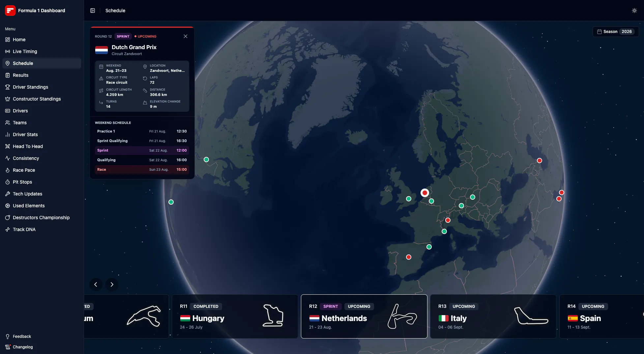Click the Changelog list icon

click(x=8, y=347)
